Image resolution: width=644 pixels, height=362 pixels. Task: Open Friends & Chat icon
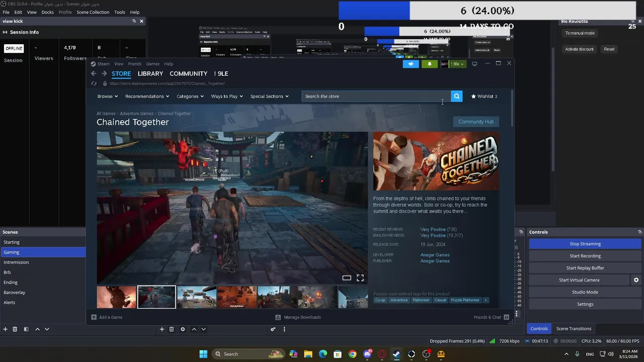(x=506, y=317)
